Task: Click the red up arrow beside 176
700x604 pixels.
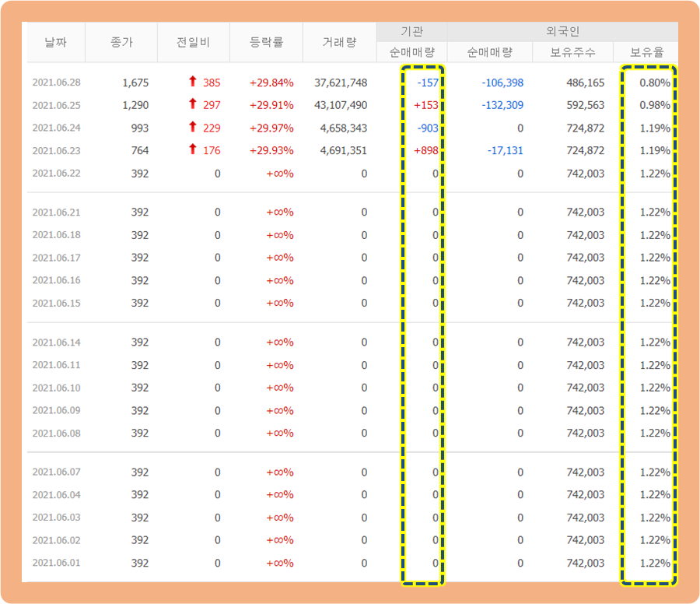Action: coord(192,149)
